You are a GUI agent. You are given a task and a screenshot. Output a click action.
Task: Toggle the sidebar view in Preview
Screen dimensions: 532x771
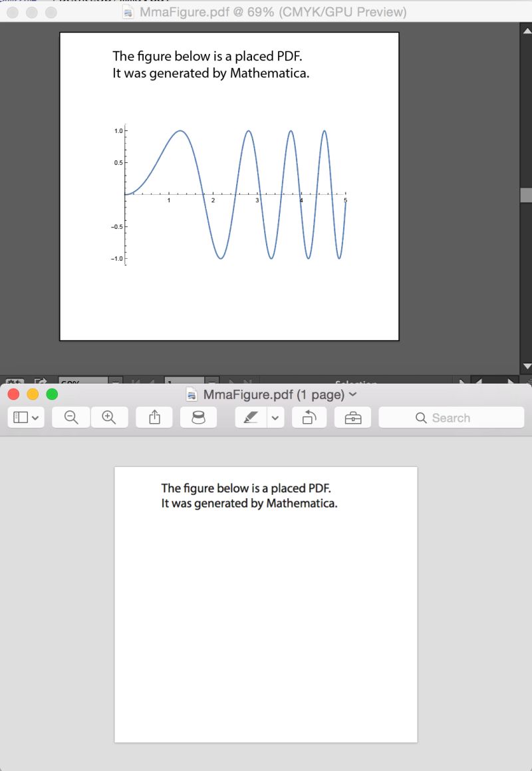point(20,417)
